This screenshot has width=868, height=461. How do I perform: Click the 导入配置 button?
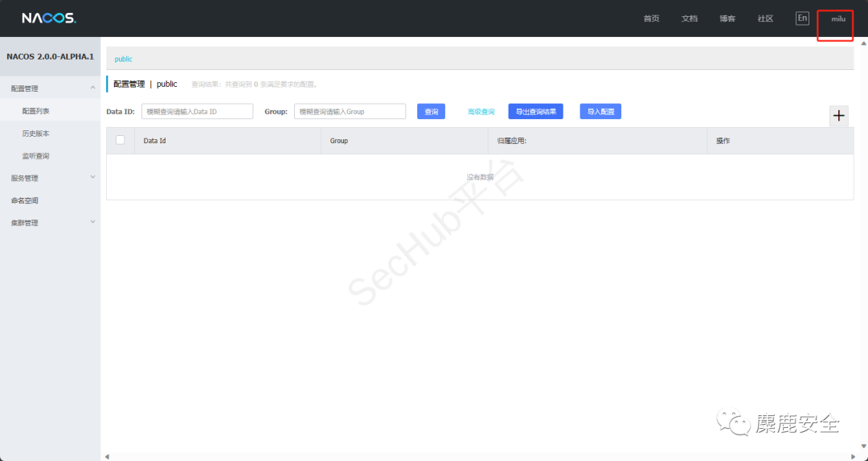tap(600, 112)
